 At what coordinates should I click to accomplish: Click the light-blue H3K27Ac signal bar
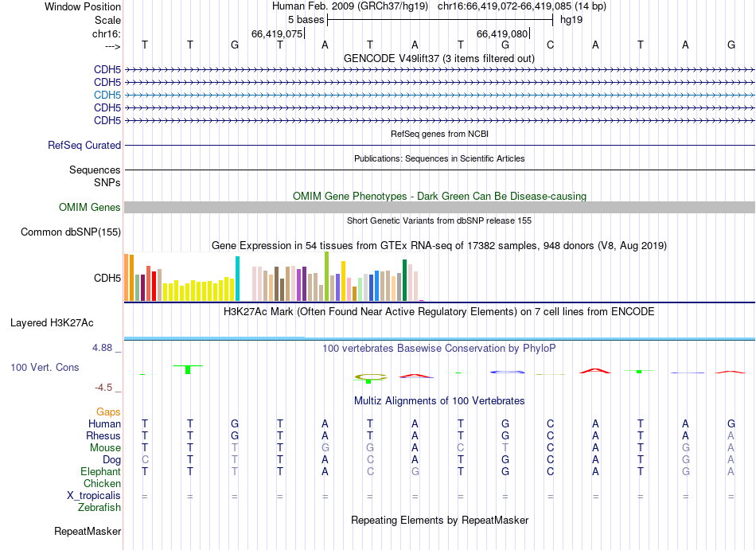click(x=439, y=338)
